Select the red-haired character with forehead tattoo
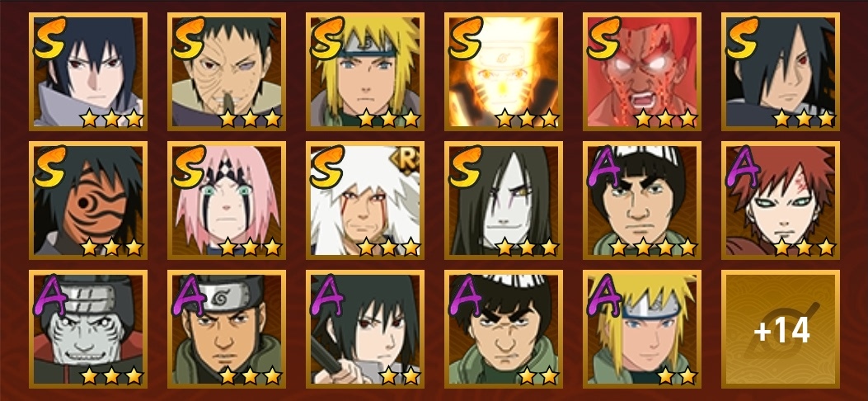 click(x=780, y=200)
